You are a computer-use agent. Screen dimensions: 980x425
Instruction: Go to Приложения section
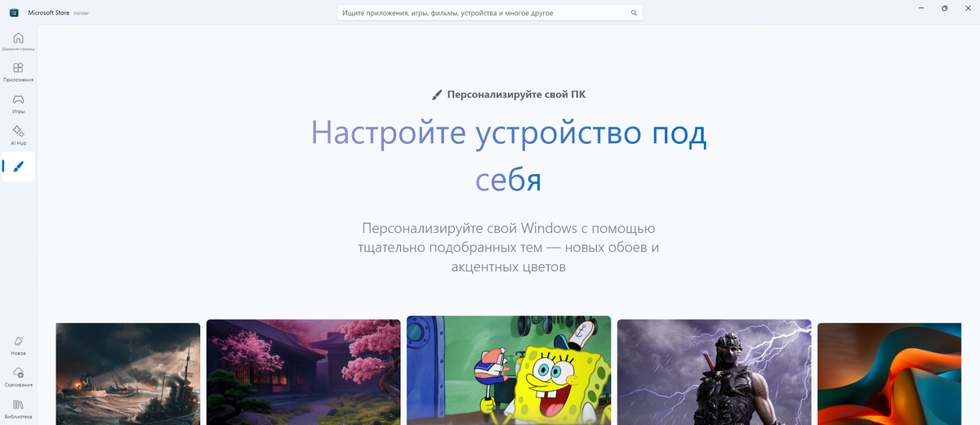(18, 72)
